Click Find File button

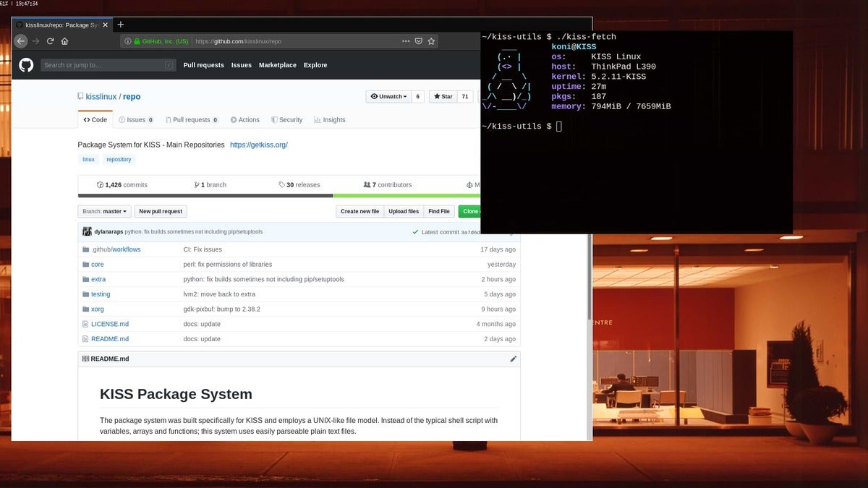click(x=439, y=211)
